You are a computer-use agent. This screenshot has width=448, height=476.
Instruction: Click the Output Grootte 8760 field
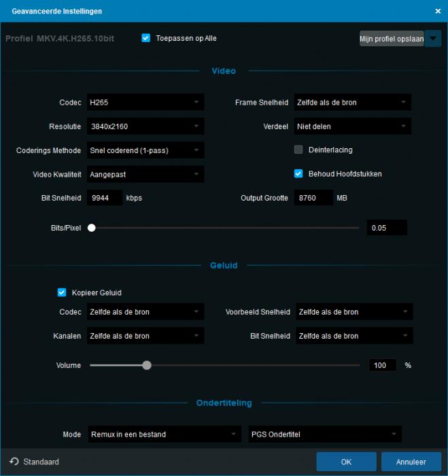(313, 198)
